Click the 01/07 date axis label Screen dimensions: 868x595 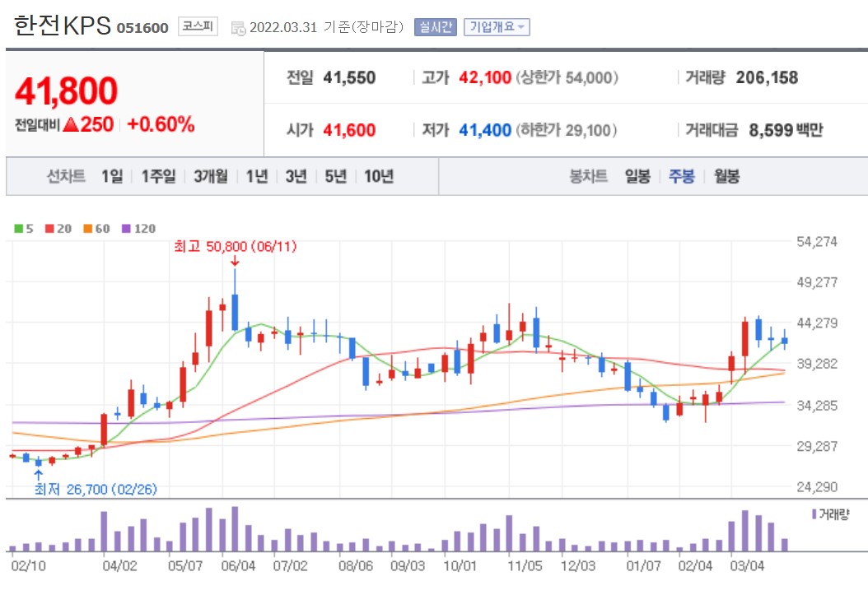642,566
